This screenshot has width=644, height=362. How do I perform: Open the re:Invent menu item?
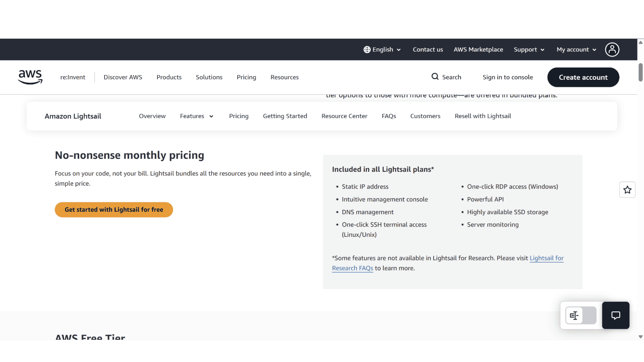(73, 77)
